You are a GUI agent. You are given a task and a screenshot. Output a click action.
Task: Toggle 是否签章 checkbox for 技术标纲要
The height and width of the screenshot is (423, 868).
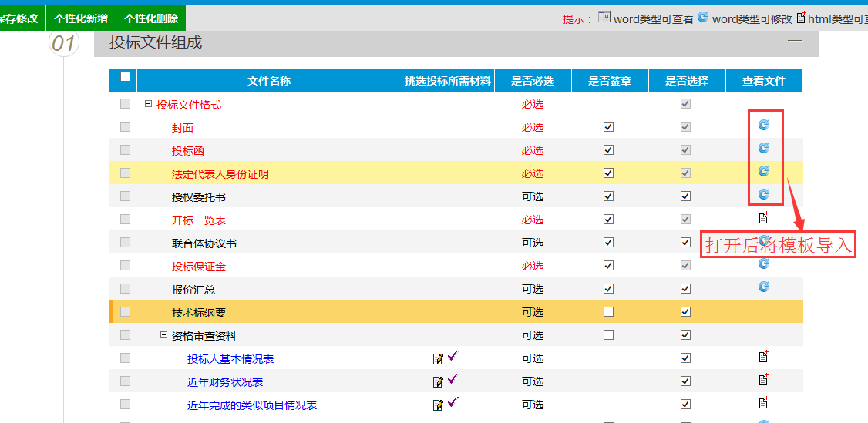[608, 312]
